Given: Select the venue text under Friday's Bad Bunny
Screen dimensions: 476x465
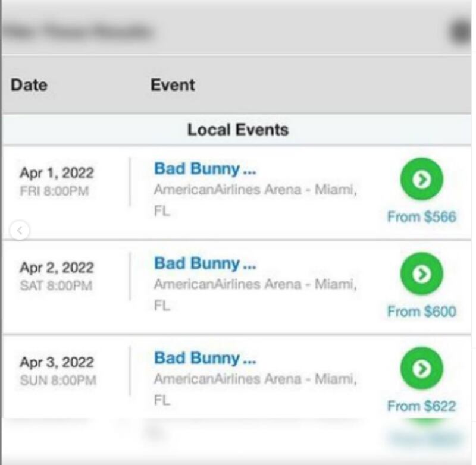Looking at the screenshot, I should pyautogui.click(x=255, y=200).
